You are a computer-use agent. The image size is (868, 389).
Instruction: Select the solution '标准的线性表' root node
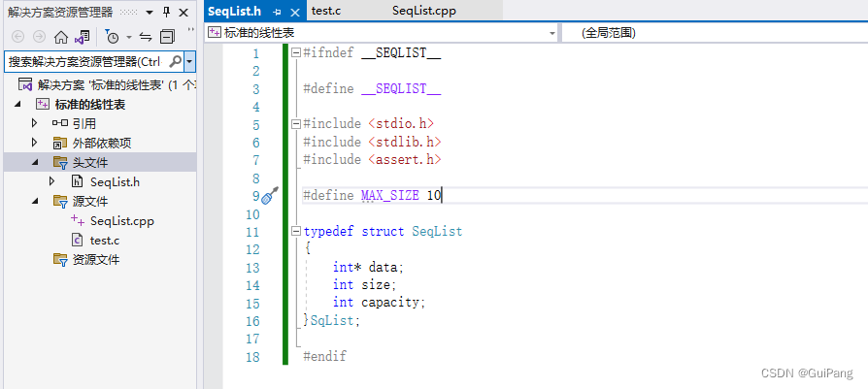click(106, 84)
